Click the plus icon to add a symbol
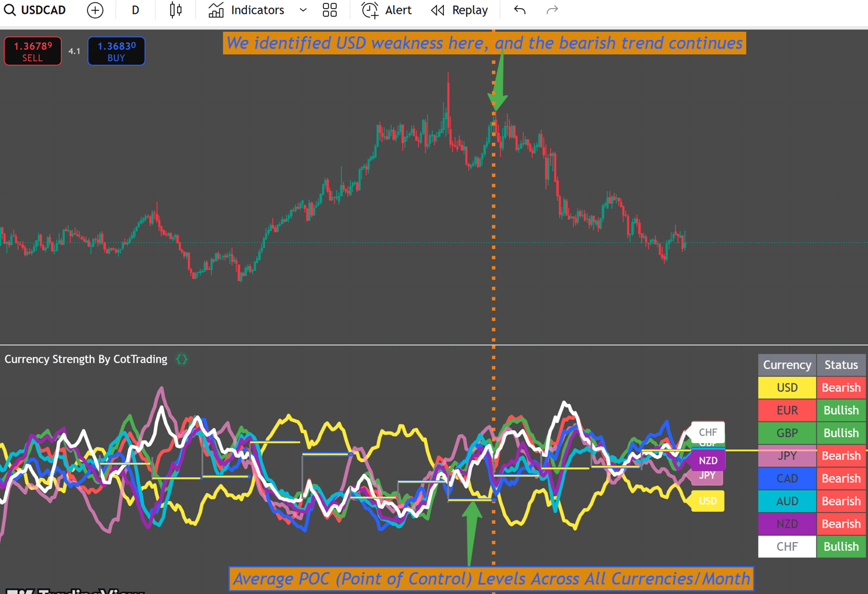The height and width of the screenshot is (594, 868). 95,10
